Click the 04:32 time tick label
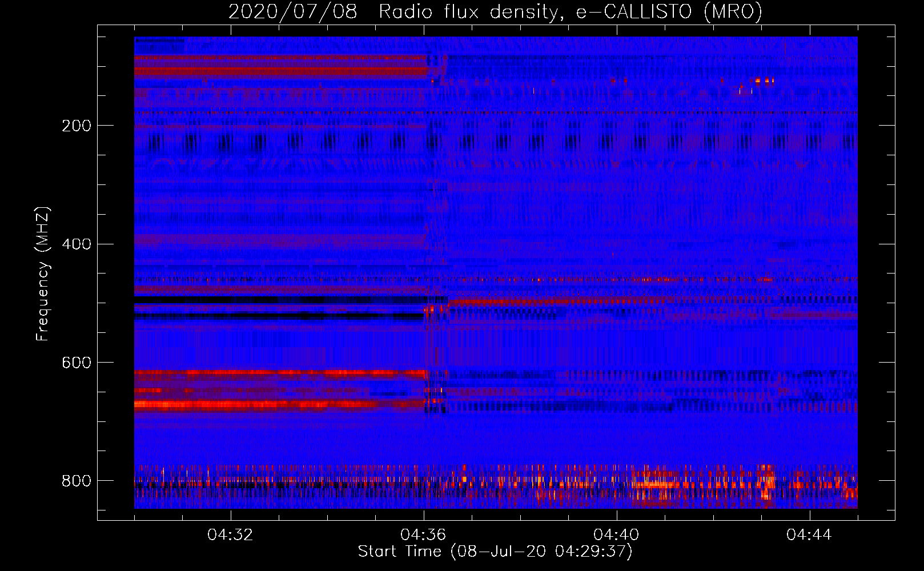 pos(230,535)
